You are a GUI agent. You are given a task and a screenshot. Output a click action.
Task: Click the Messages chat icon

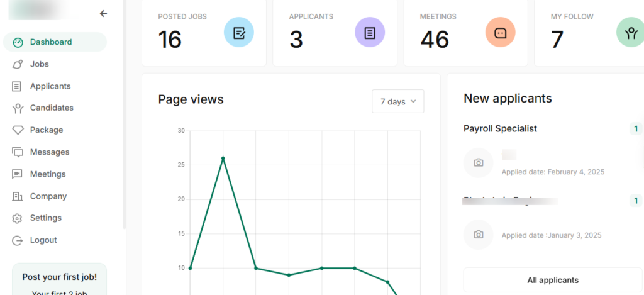(x=18, y=152)
